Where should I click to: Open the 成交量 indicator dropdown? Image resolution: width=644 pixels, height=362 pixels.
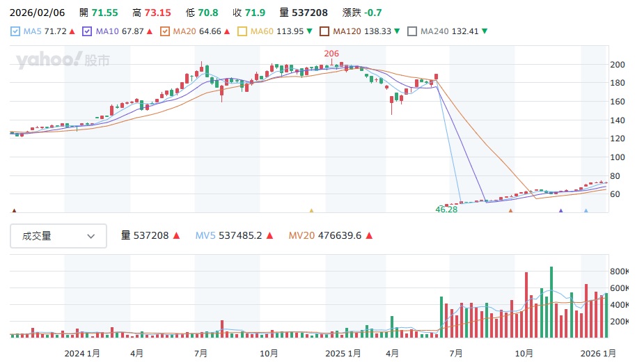[58, 236]
